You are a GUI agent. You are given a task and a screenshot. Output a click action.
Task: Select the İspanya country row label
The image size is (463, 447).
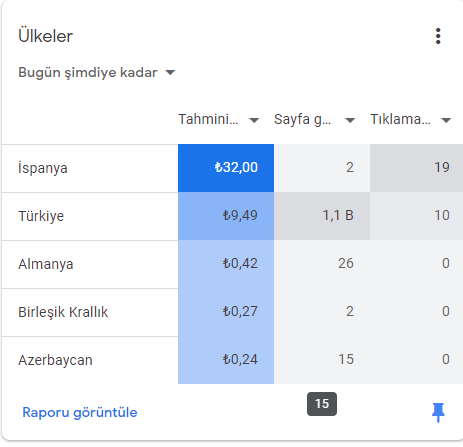pos(43,168)
